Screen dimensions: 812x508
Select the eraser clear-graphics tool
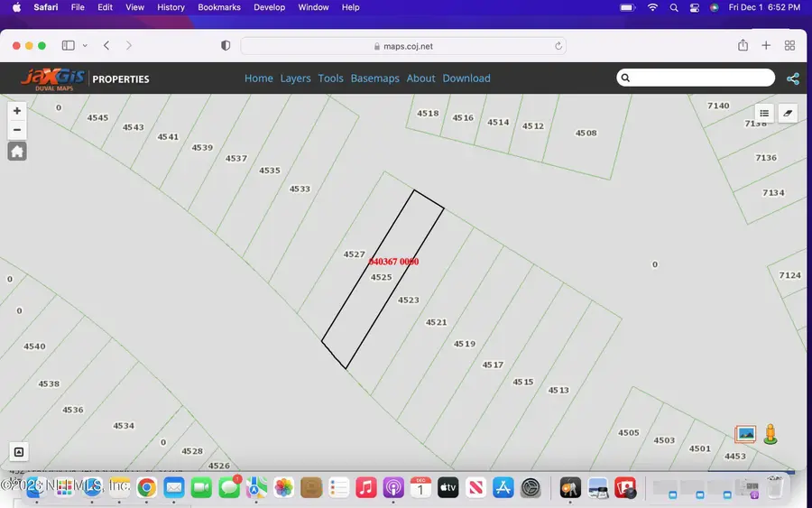tap(788, 113)
